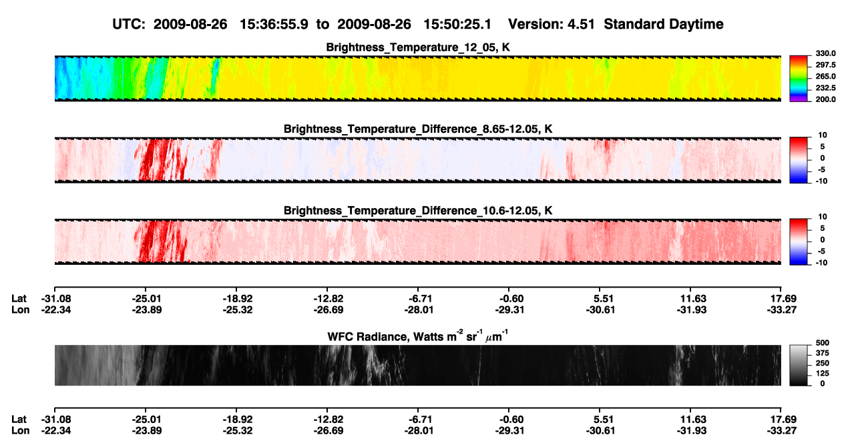Image resolution: width=868 pixels, height=445 pixels.
Task: Click the WFC Radiance panel title
Action: (418, 336)
